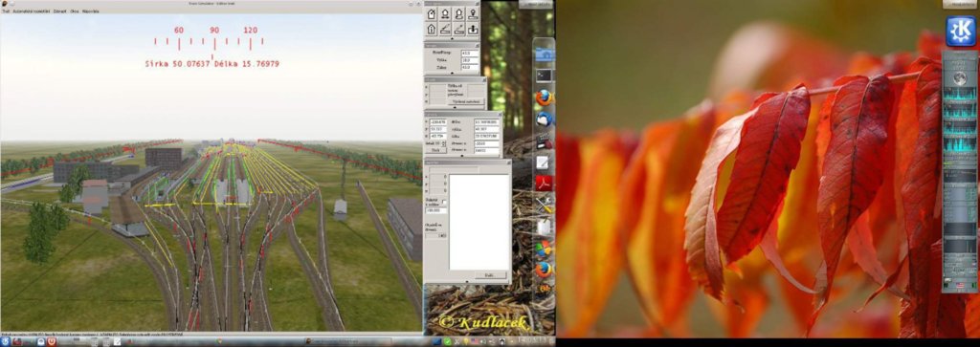Collapse the Výchozí nastavení panel via its bottom arrow
Viewport: 980px width, 347px height.
tap(455, 107)
